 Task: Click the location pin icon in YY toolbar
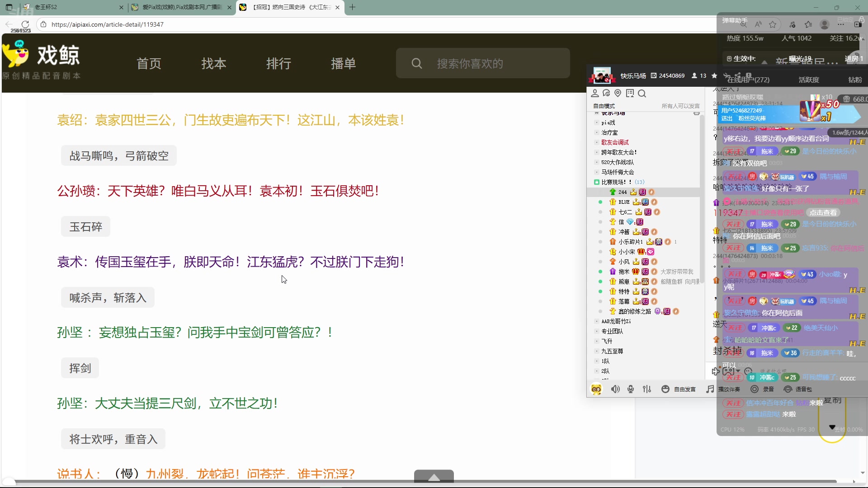tap(618, 94)
